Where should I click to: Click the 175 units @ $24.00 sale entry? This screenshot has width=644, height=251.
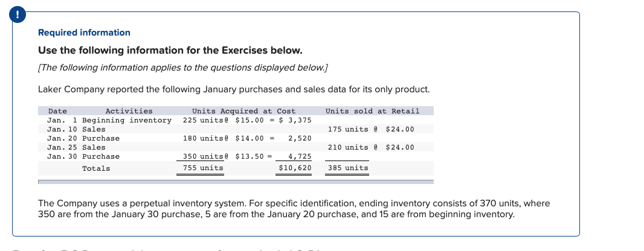[x=371, y=129]
